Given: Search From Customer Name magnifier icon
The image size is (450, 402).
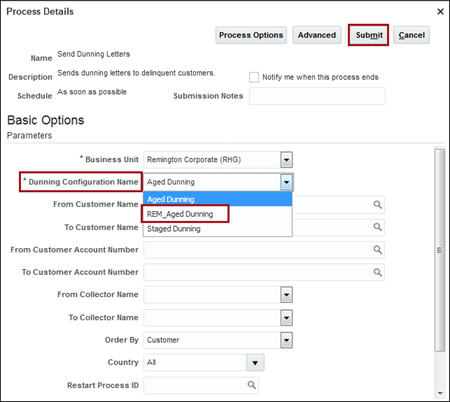Looking at the screenshot, I should pyautogui.click(x=377, y=205).
